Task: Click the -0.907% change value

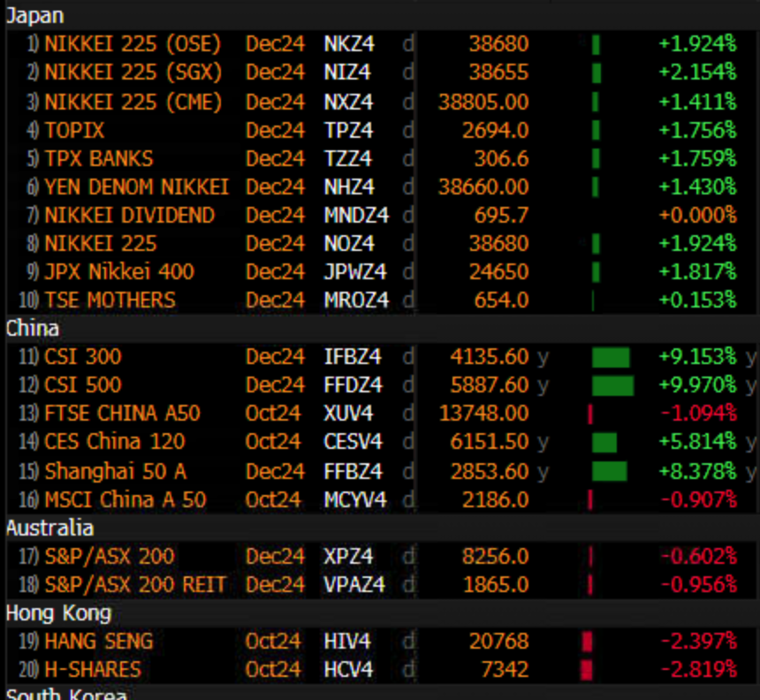Action: (x=699, y=499)
